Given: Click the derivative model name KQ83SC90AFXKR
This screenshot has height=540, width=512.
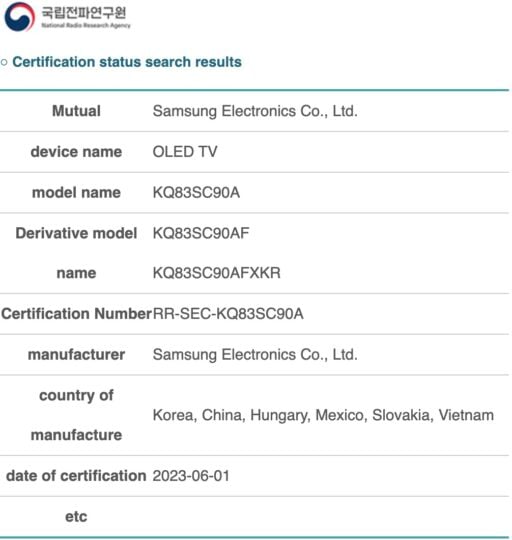Looking at the screenshot, I should pyautogui.click(x=217, y=273).
